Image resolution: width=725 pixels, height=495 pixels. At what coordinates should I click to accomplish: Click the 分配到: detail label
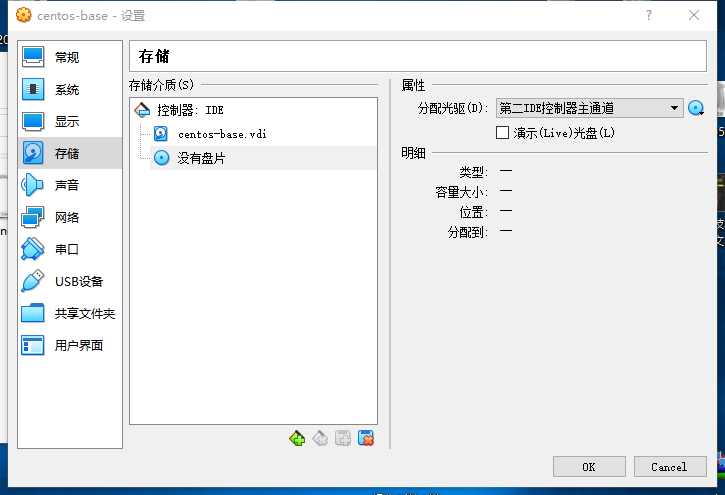[467, 232]
